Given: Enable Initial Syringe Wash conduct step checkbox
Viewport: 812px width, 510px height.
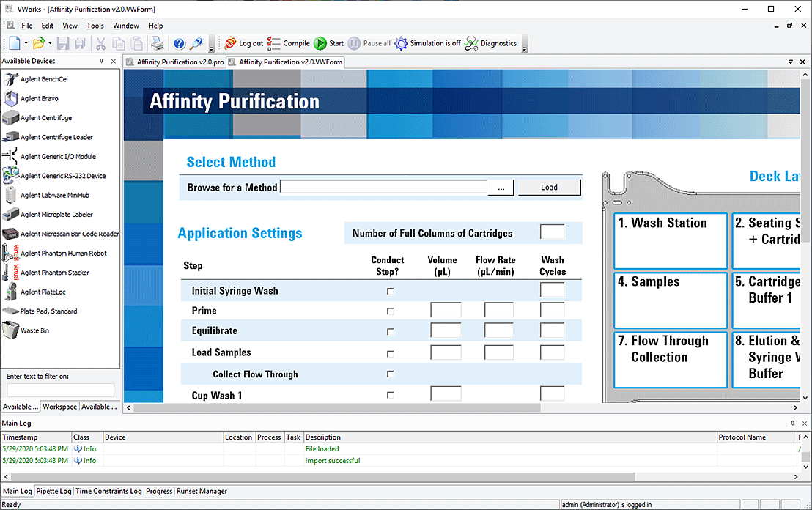Looking at the screenshot, I should tap(391, 292).
